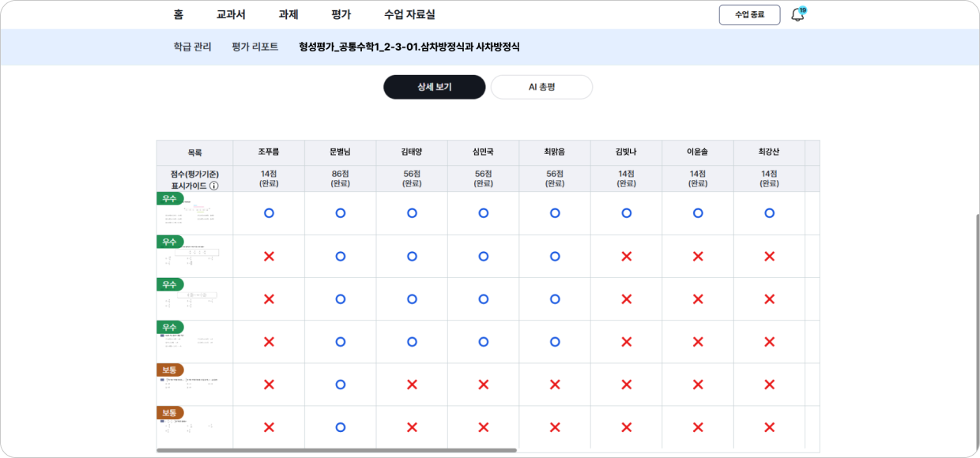Open the 평가 menu
The height and width of the screenshot is (458, 980).
coord(341,14)
